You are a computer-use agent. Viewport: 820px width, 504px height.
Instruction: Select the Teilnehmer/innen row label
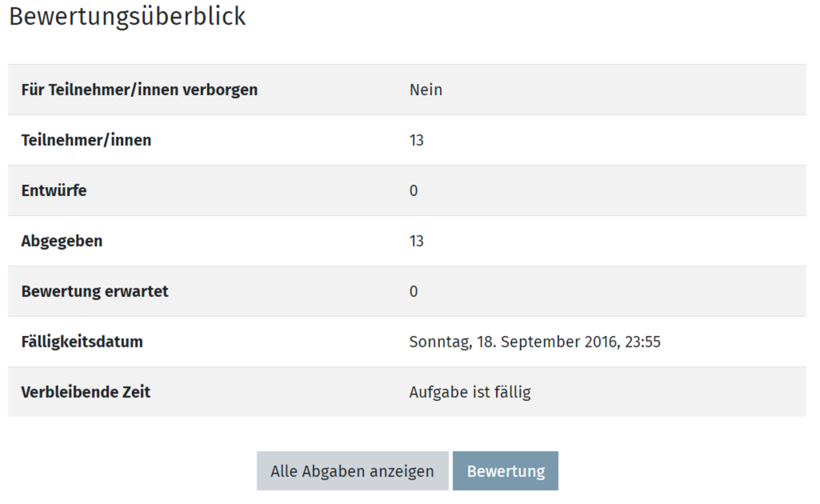pos(86,140)
